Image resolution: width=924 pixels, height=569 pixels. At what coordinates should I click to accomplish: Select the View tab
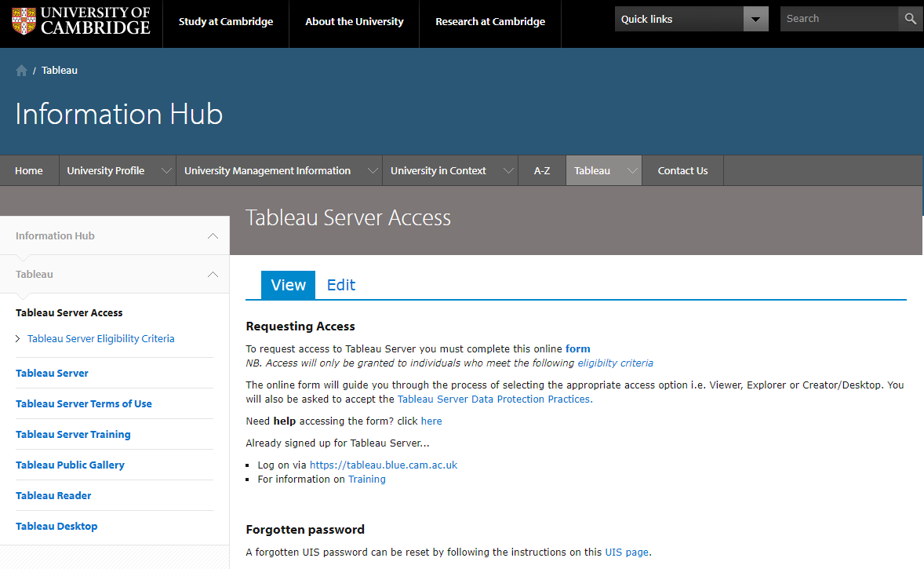(288, 285)
